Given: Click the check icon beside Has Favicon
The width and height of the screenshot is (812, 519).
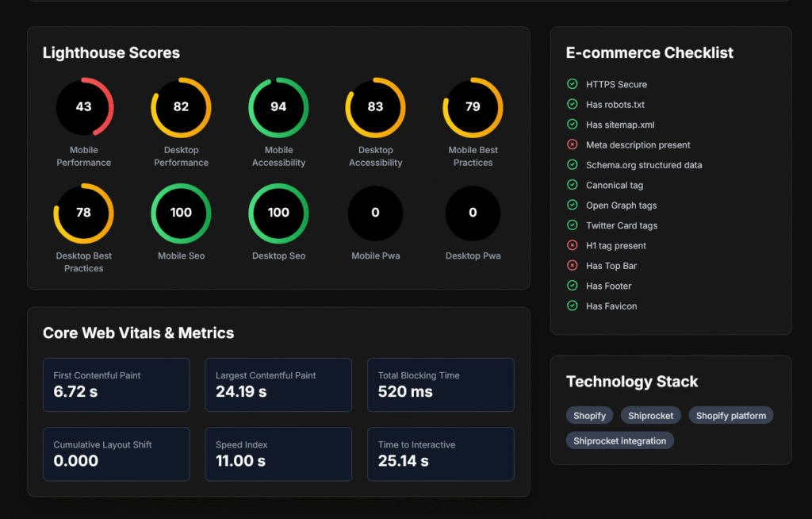Looking at the screenshot, I should [572, 306].
